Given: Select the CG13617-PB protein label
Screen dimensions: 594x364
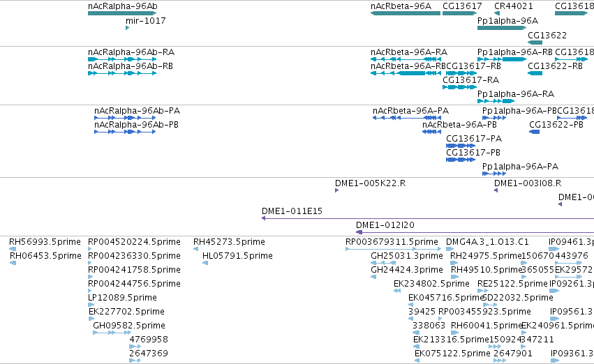Looking at the screenshot, I should [473, 153].
